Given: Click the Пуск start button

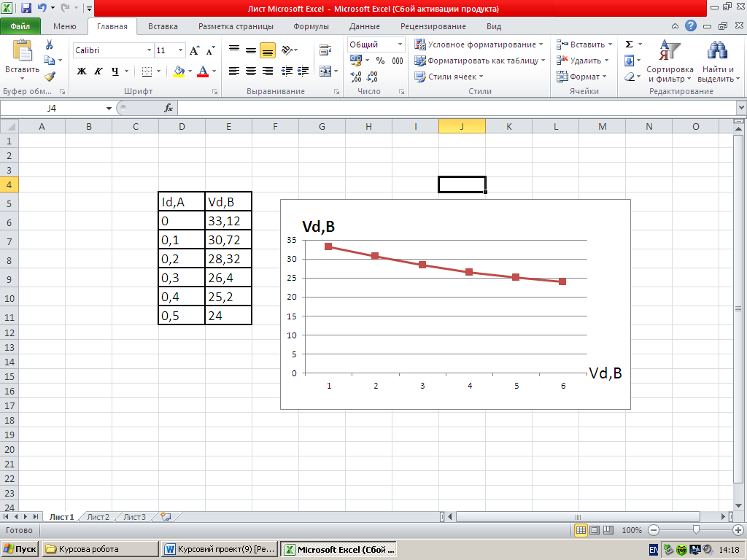Looking at the screenshot, I should [x=20, y=549].
